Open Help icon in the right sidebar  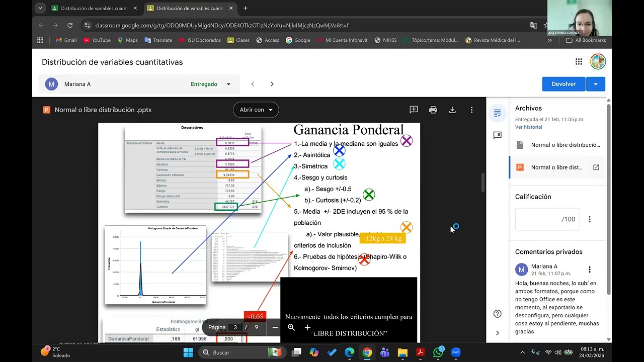coord(498,314)
